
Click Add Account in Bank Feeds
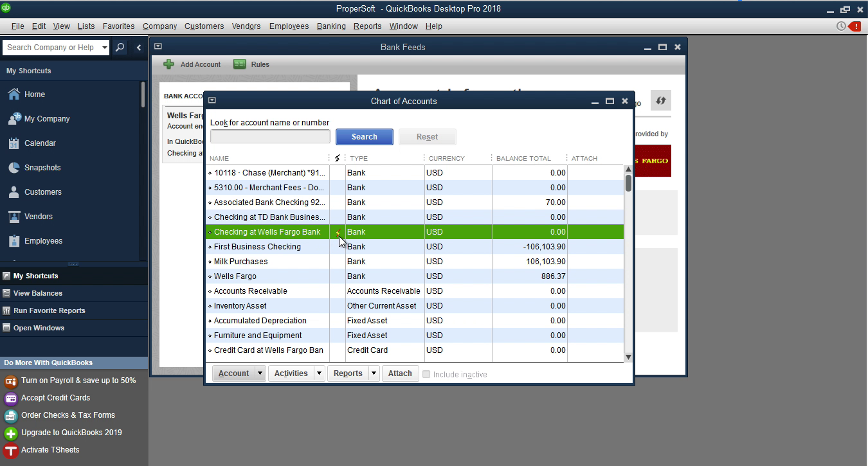192,64
